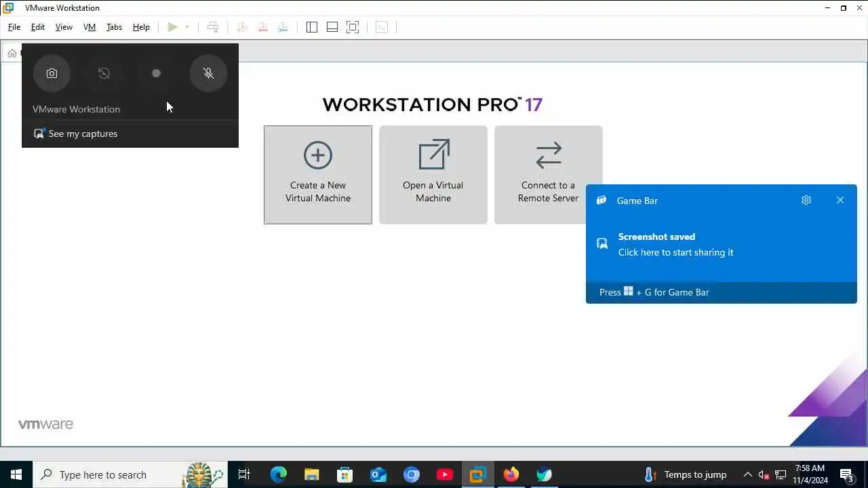
Task: Open the View menu
Action: point(64,27)
